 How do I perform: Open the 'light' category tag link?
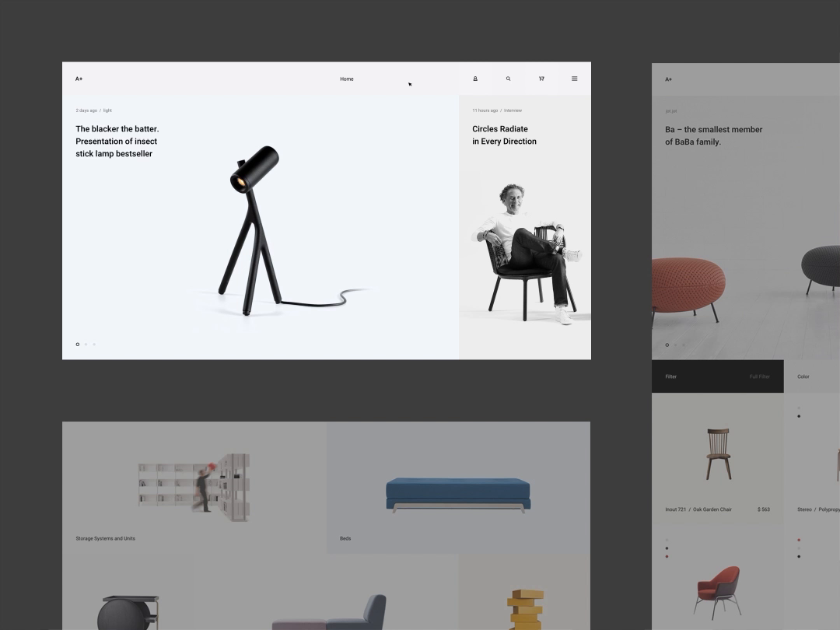(107, 110)
